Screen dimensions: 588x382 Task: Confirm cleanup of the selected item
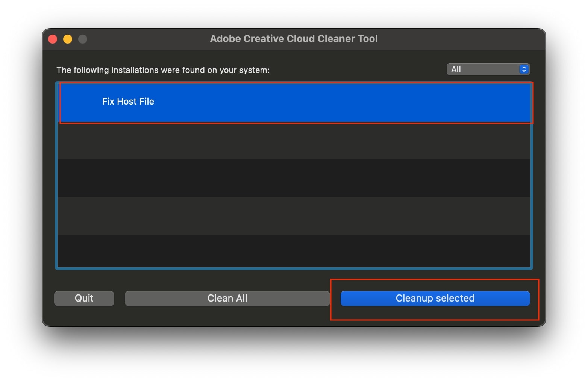tap(435, 298)
